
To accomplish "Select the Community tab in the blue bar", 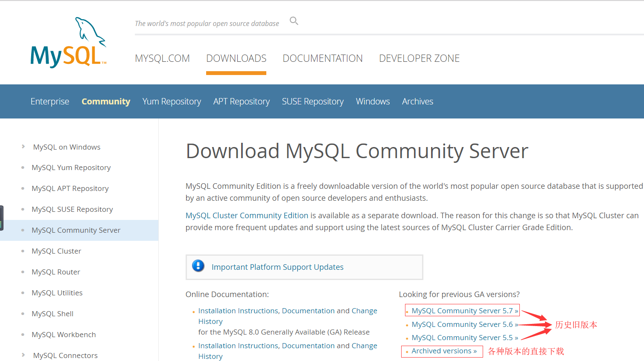I will pyautogui.click(x=106, y=101).
